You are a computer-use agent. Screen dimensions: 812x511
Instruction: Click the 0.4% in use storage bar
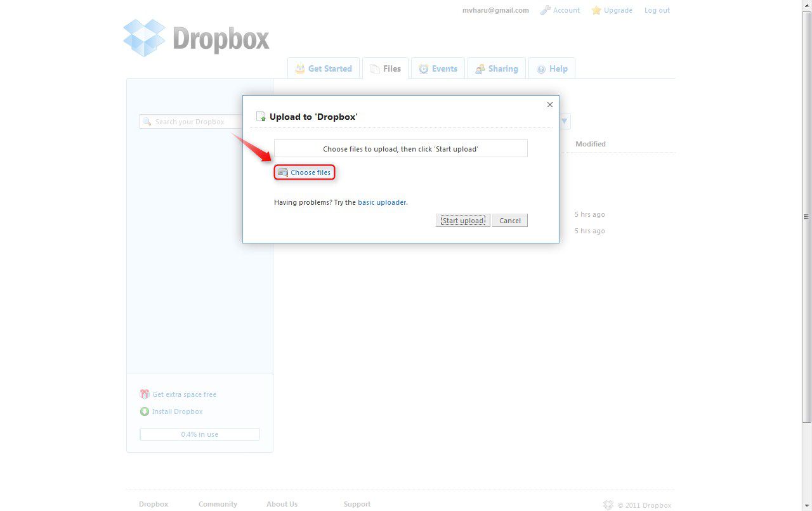(200, 434)
